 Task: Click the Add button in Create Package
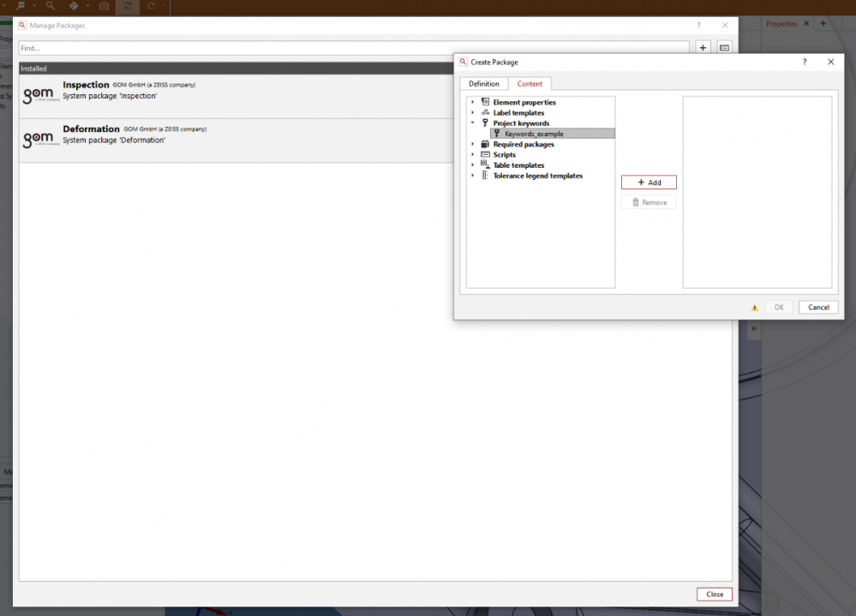(x=649, y=182)
